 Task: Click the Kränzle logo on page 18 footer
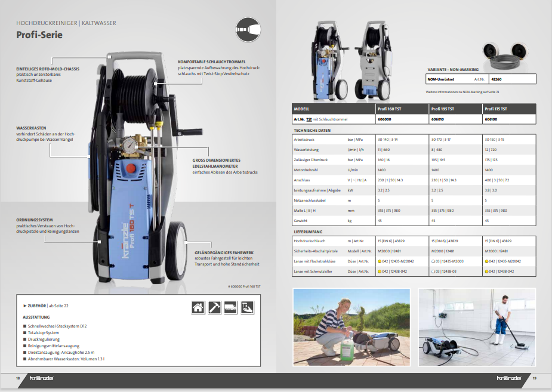tap(42, 378)
